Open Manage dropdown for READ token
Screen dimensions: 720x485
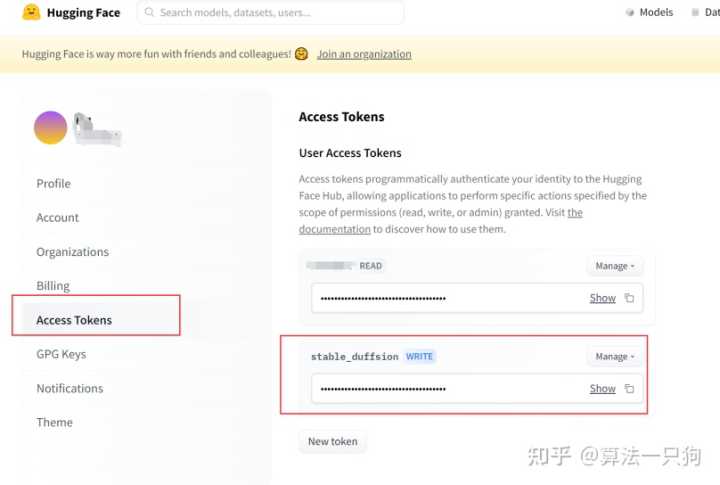(x=614, y=266)
